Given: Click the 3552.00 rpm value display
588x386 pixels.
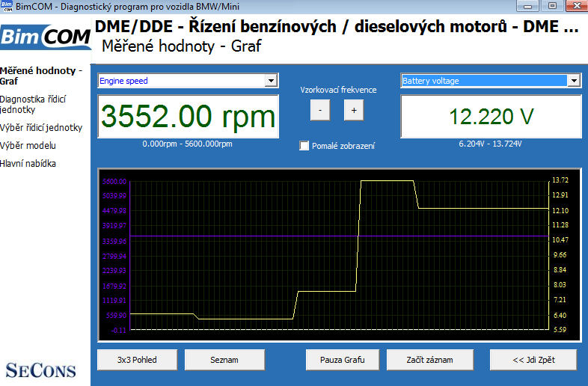Looking at the screenshot, I should pos(189,116).
